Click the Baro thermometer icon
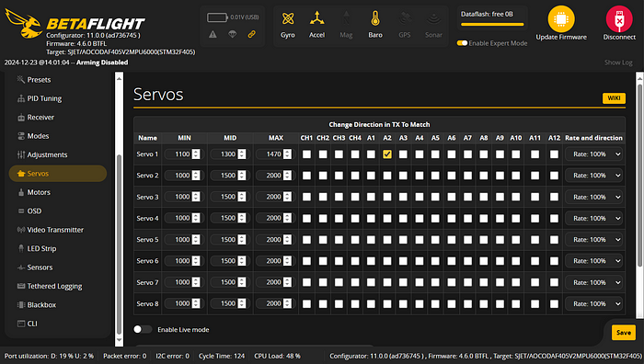 (x=375, y=19)
